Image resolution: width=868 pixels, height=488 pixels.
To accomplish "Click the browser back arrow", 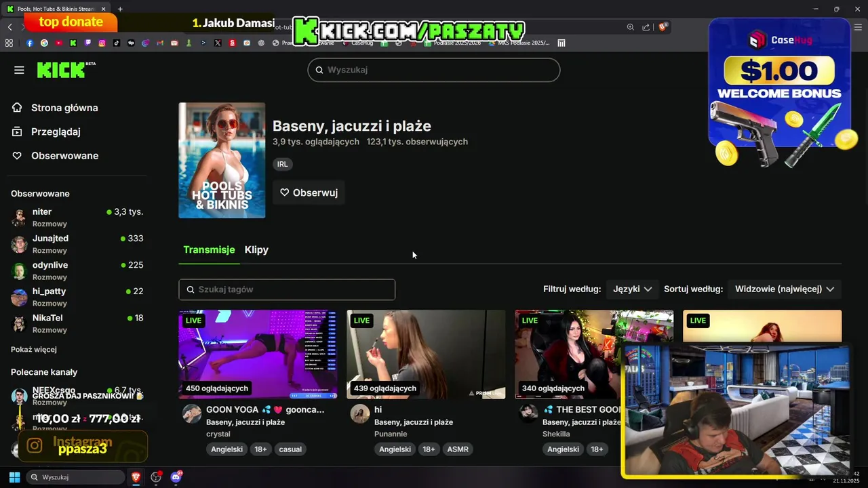I will pos(9,27).
